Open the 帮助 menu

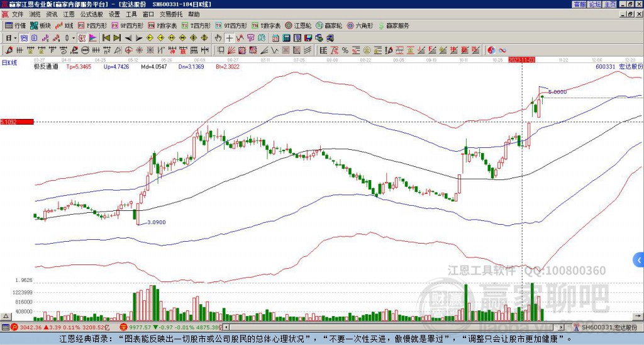click(x=194, y=14)
